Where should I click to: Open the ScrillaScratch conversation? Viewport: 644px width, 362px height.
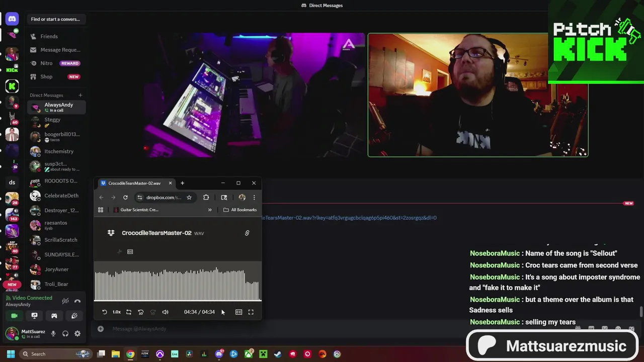[x=56, y=240]
